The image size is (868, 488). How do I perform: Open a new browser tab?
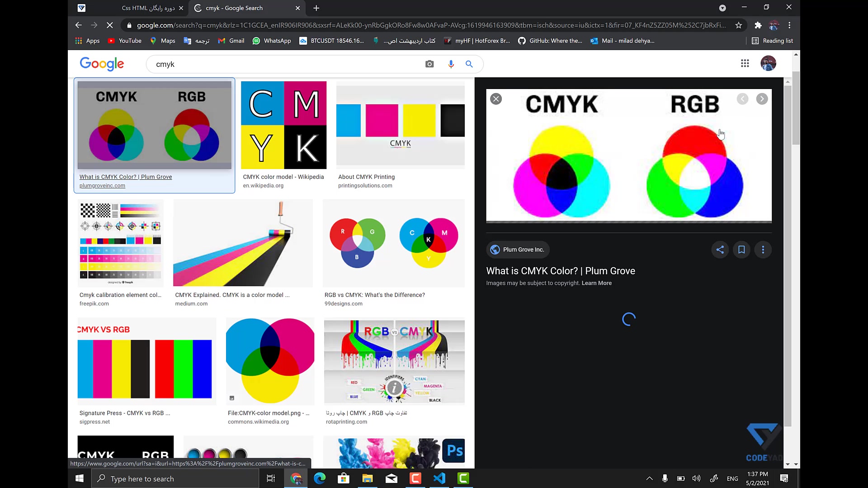[316, 8]
